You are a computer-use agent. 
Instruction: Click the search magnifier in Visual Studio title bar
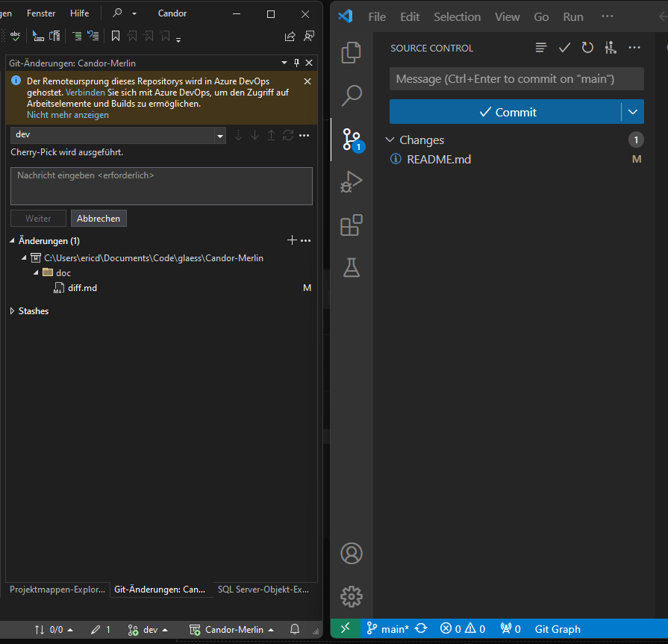(117, 13)
